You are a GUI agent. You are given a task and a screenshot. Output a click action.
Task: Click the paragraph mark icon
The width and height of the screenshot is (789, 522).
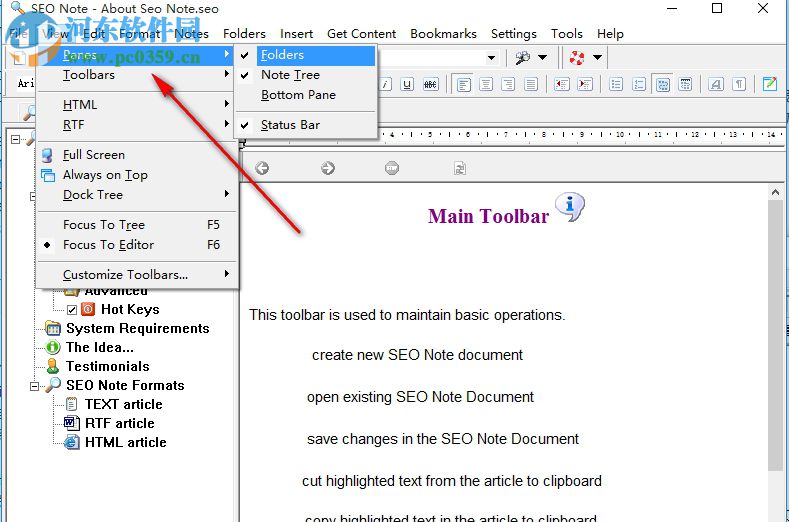coord(739,84)
